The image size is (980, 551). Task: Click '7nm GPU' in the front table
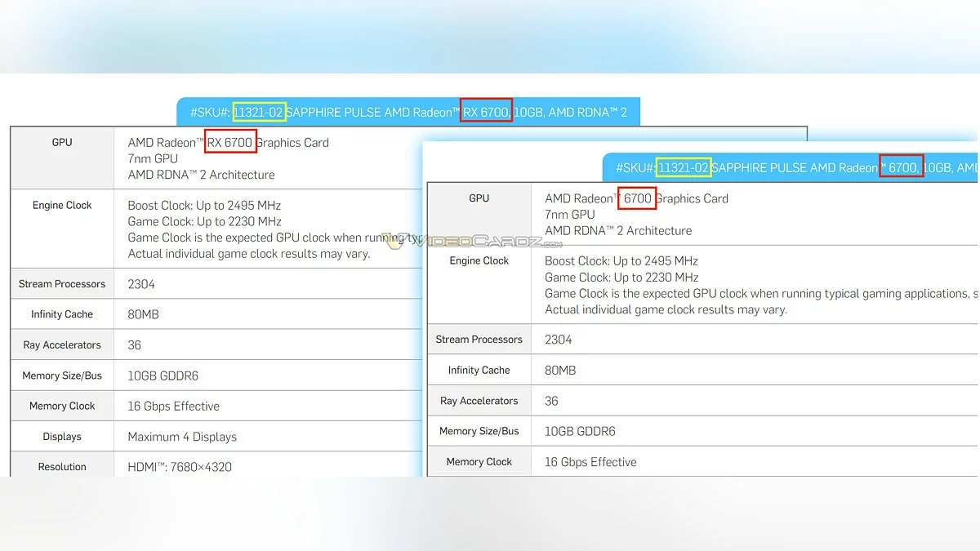[x=570, y=214]
